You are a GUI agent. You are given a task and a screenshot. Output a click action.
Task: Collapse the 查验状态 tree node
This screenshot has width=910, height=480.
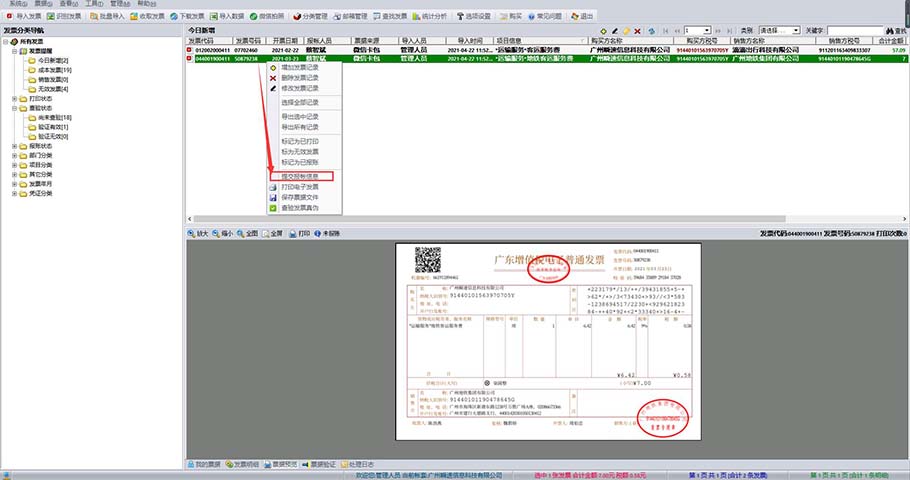click(14, 108)
